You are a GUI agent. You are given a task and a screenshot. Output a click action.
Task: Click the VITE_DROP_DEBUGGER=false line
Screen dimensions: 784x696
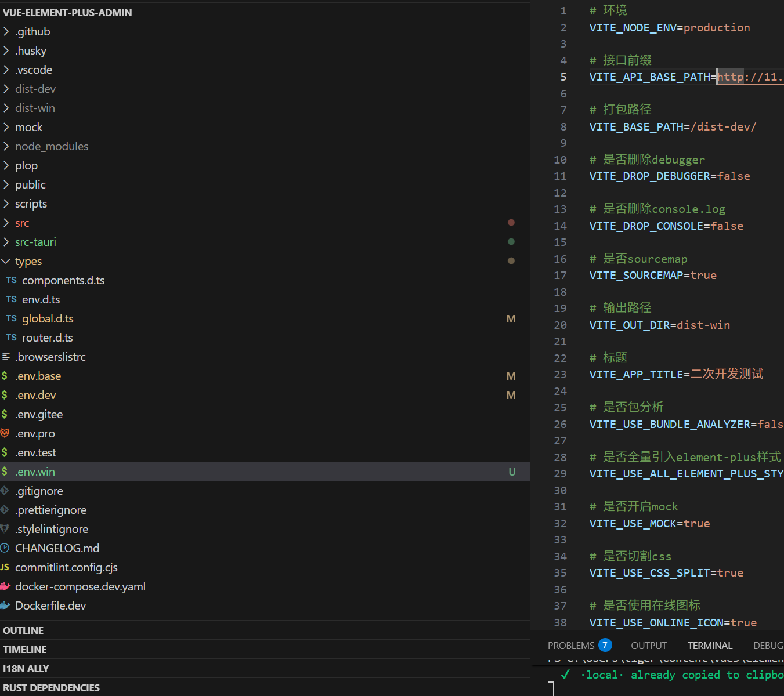pos(670,176)
